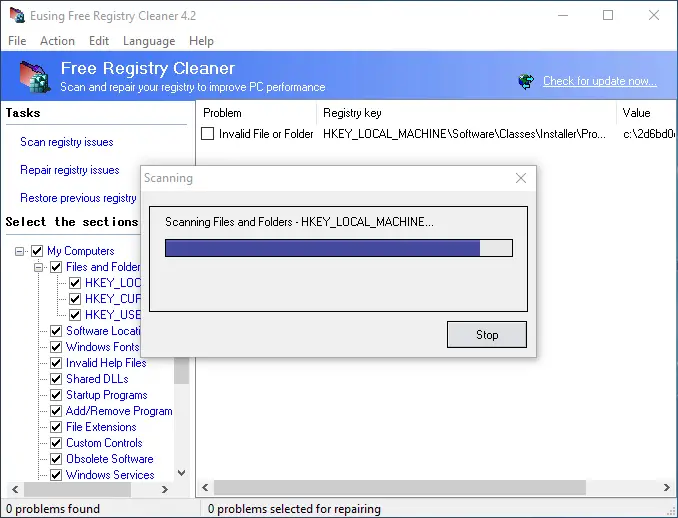
Task: Click Restore previous registry
Action: pos(79,198)
